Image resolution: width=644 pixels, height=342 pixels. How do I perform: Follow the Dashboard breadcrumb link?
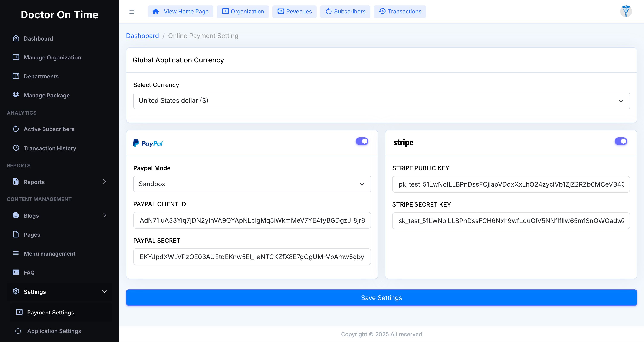pyautogui.click(x=142, y=36)
